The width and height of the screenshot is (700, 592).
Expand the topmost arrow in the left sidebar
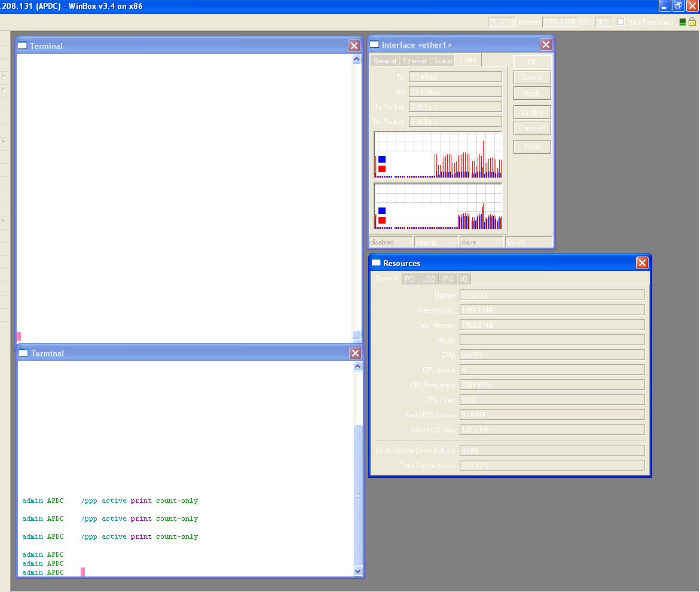(x=4, y=77)
